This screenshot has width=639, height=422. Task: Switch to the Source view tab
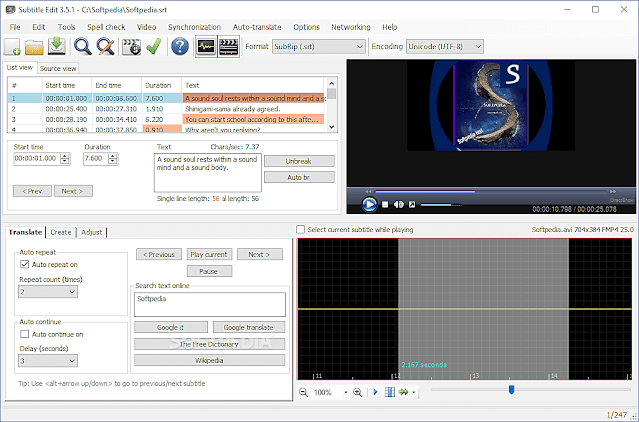58,68
